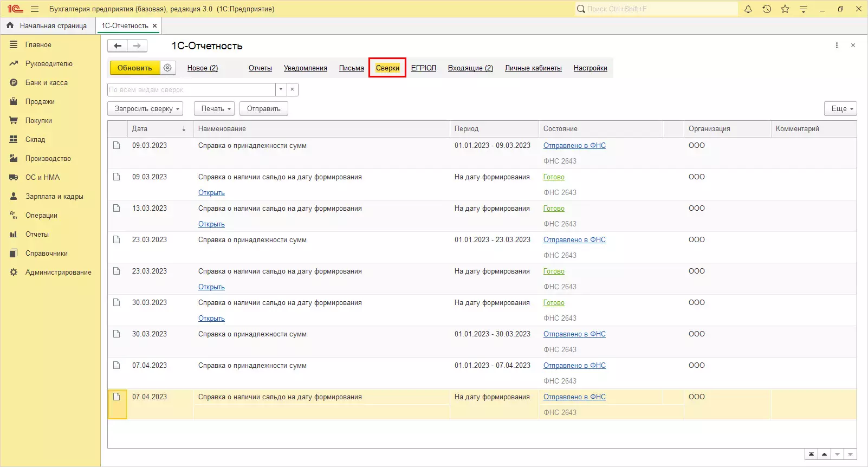Screen dimensions: 868x467
Task: Click the vertical three-dot more options icon
Action: pyautogui.click(x=837, y=46)
